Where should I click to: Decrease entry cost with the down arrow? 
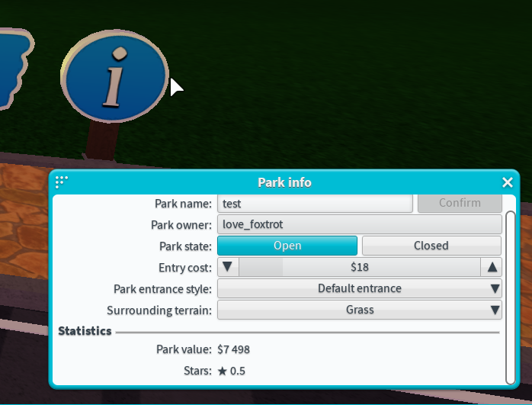(228, 267)
